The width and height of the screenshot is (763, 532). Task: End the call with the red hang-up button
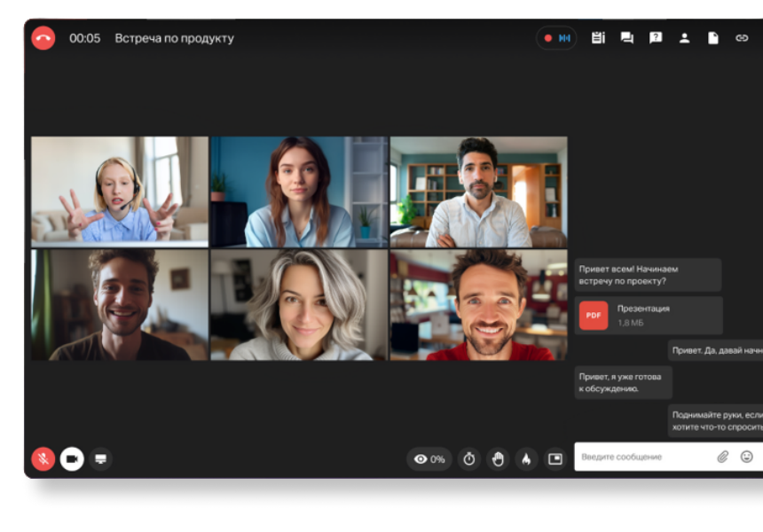pos(43,38)
